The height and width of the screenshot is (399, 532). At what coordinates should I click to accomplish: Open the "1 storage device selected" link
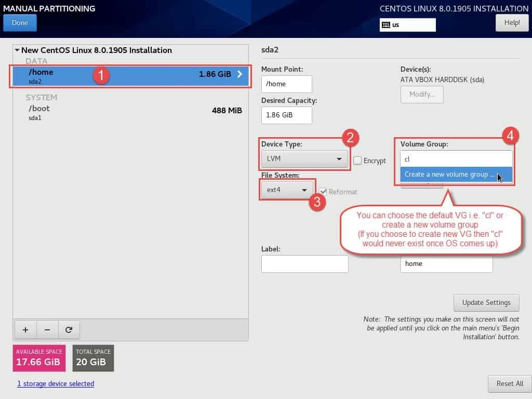pos(56,383)
